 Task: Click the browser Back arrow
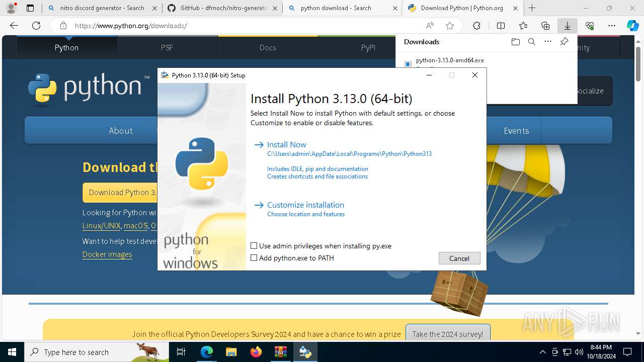coord(14,26)
